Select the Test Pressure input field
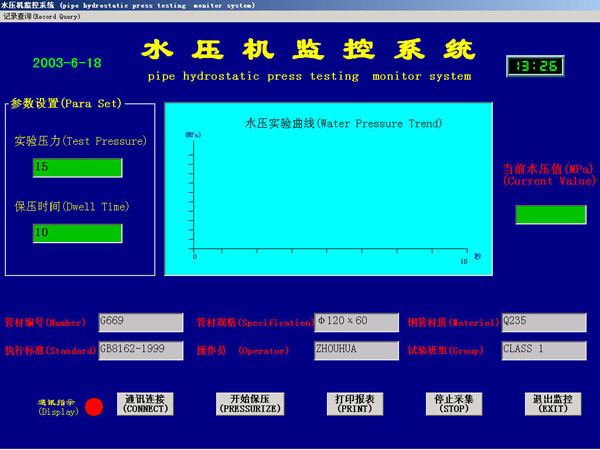The image size is (600, 450). [77, 167]
